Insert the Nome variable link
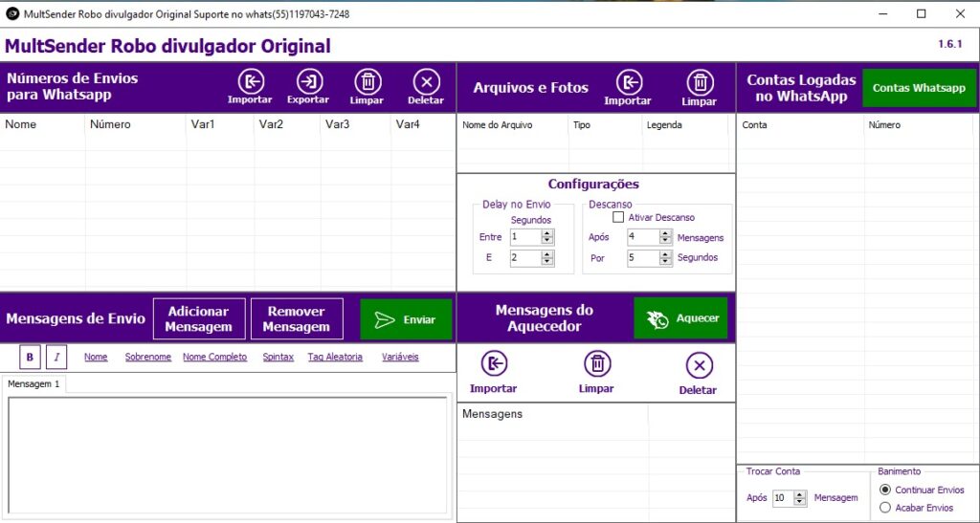This screenshot has width=980, height=523. (x=96, y=357)
